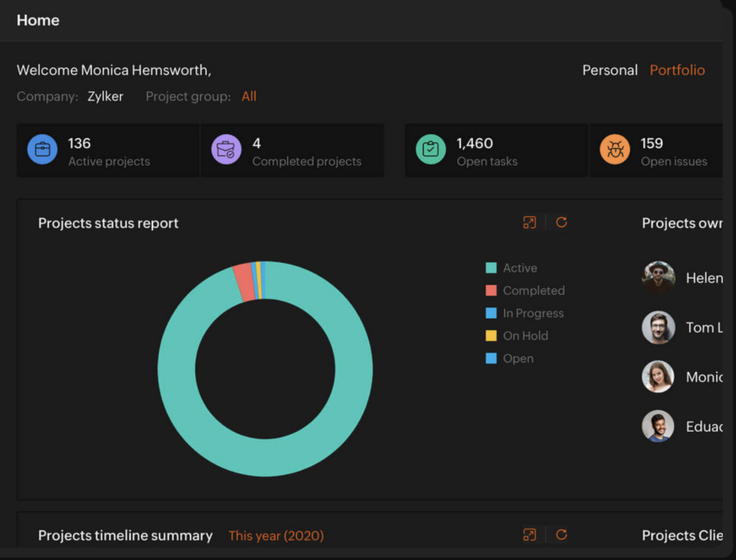736x560 pixels.
Task: Click the orange Open issues bug icon
Action: [x=615, y=149]
